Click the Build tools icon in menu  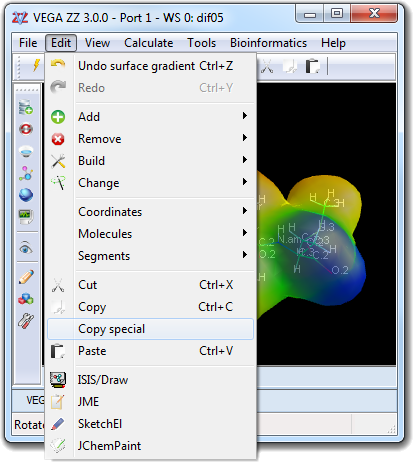58,161
